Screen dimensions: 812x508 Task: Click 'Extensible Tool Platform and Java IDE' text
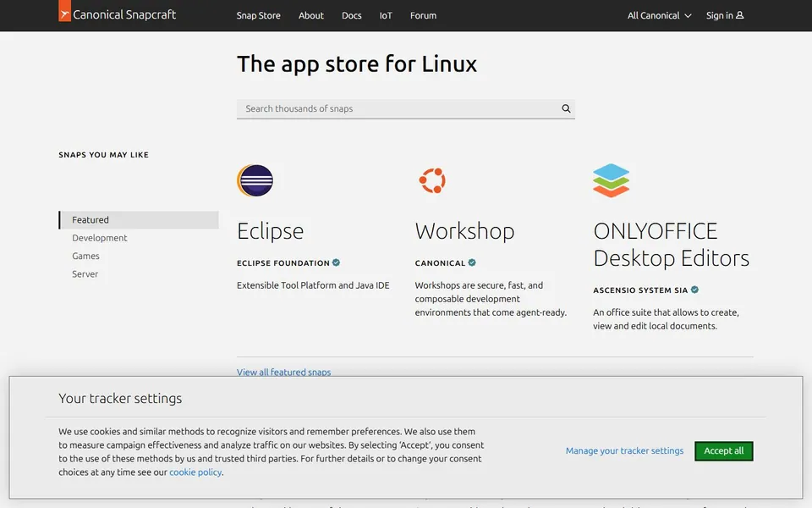tap(313, 285)
